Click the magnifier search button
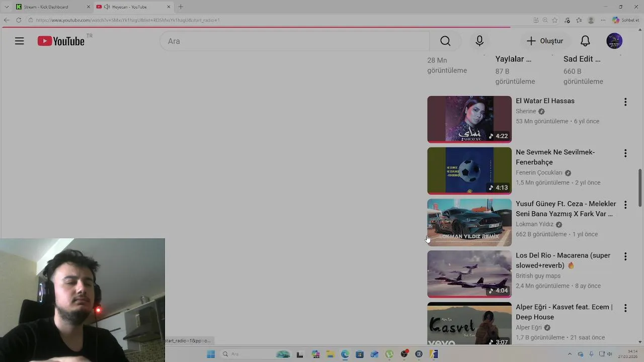 point(445,41)
